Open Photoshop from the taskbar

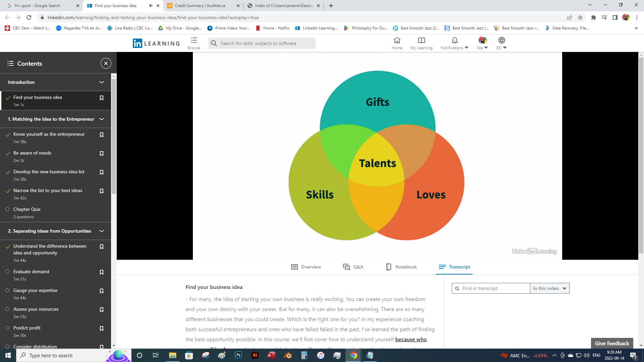click(238, 355)
